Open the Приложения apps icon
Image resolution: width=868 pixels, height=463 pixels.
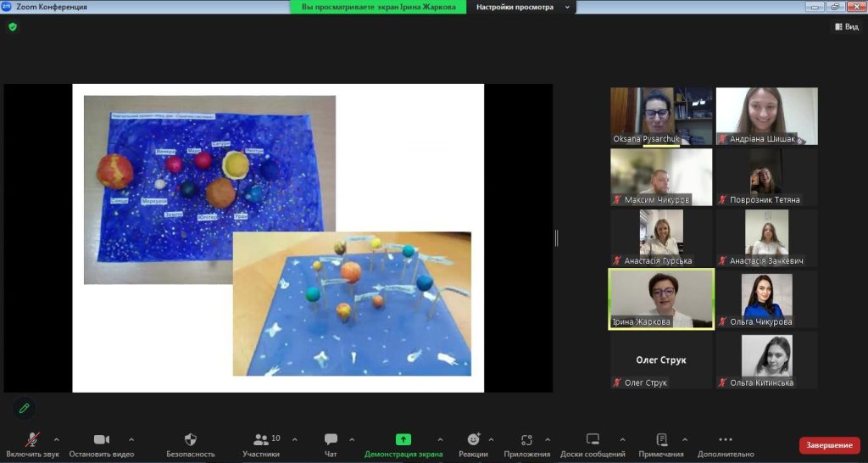pos(526,439)
